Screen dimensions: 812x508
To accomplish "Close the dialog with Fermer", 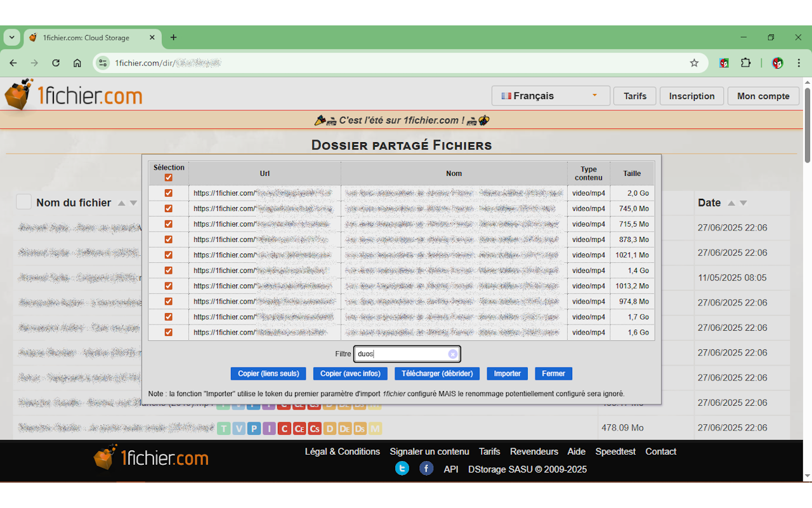I will coord(553,374).
